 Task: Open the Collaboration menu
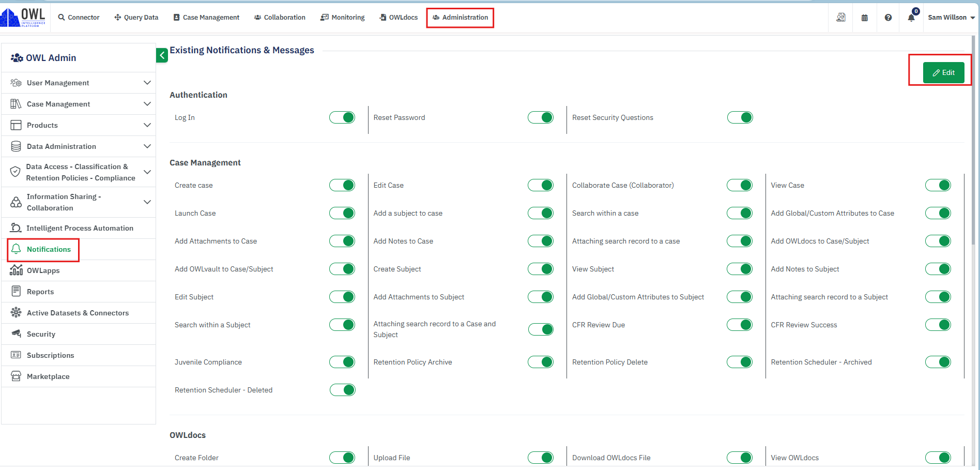point(280,18)
